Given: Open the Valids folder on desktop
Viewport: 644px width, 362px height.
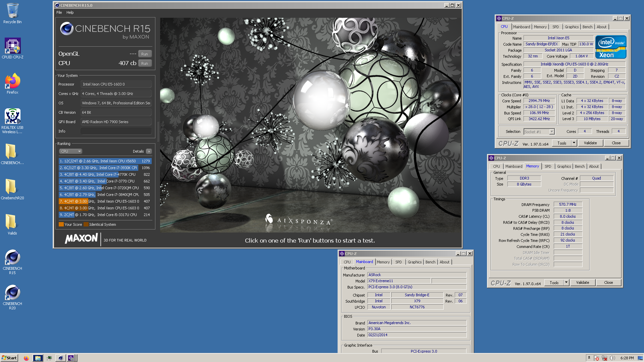Looking at the screenshot, I should tap(12, 224).
